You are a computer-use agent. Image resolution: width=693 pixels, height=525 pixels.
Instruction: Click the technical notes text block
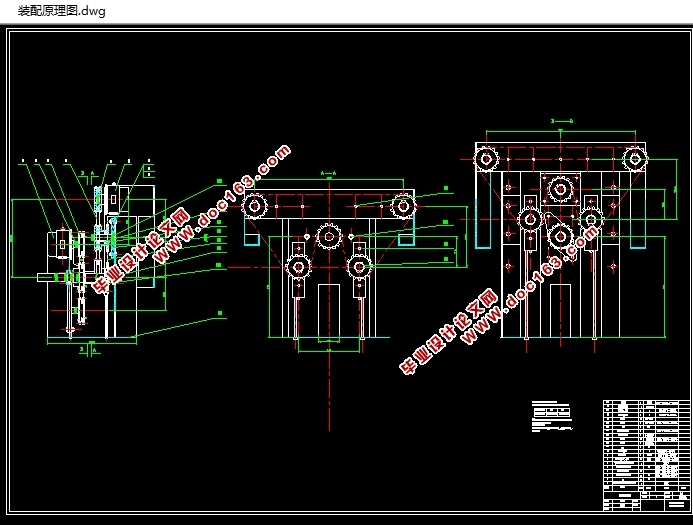coord(553,417)
